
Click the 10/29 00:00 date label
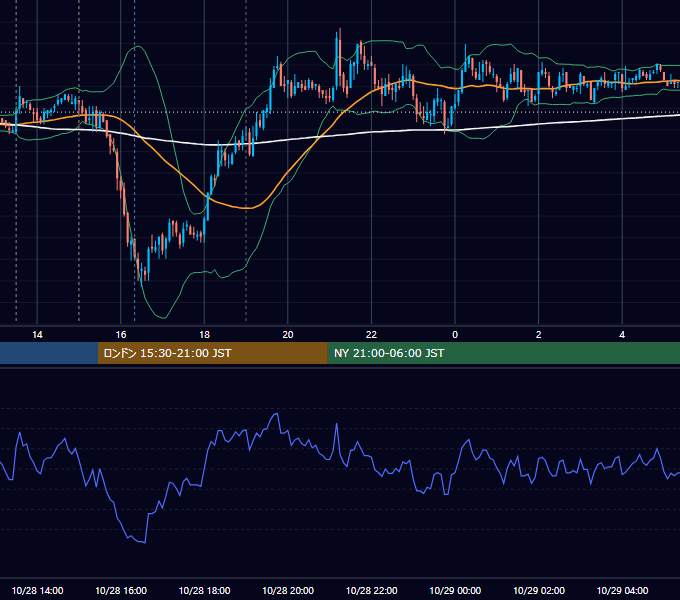[455, 590]
